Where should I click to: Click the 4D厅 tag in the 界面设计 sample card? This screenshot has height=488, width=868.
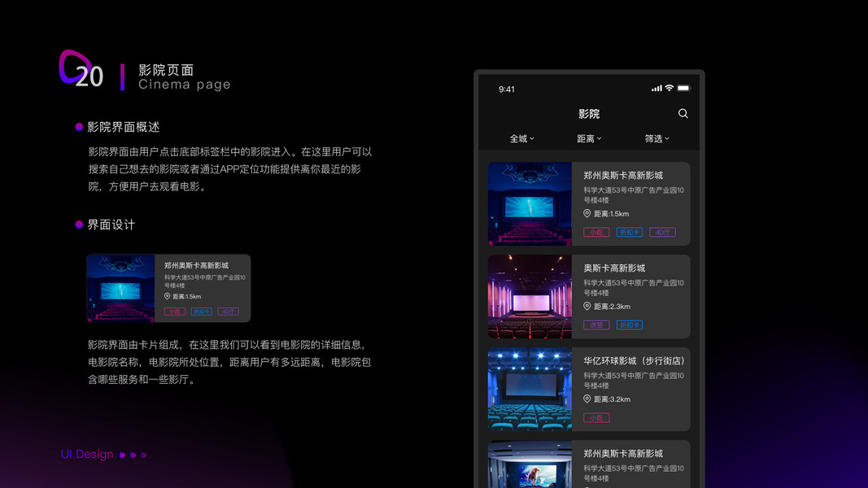(x=228, y=312)
